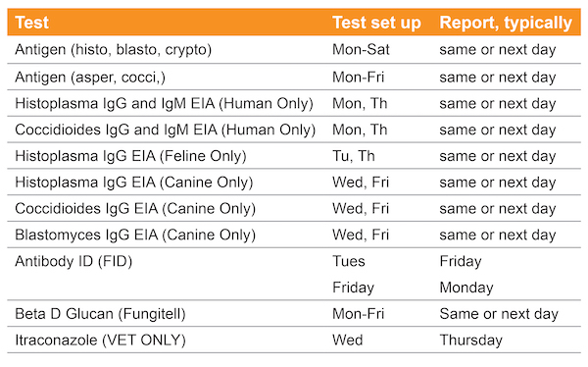Click 'Coccidioides IgG and IgM EIA (Human Only)'
The width and height of the screenshot is (588, 367).
click(x=165, y=130)
